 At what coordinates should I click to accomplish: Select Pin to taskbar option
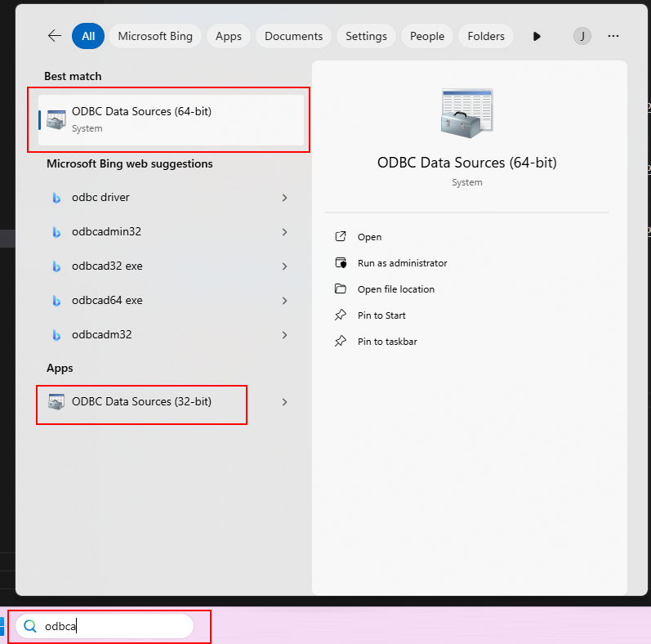(x=387, y=342)
